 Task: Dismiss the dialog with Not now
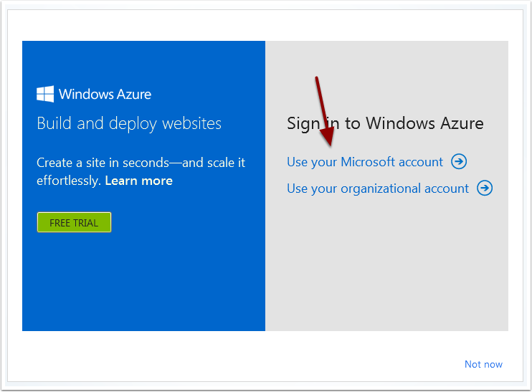(483, 364)
